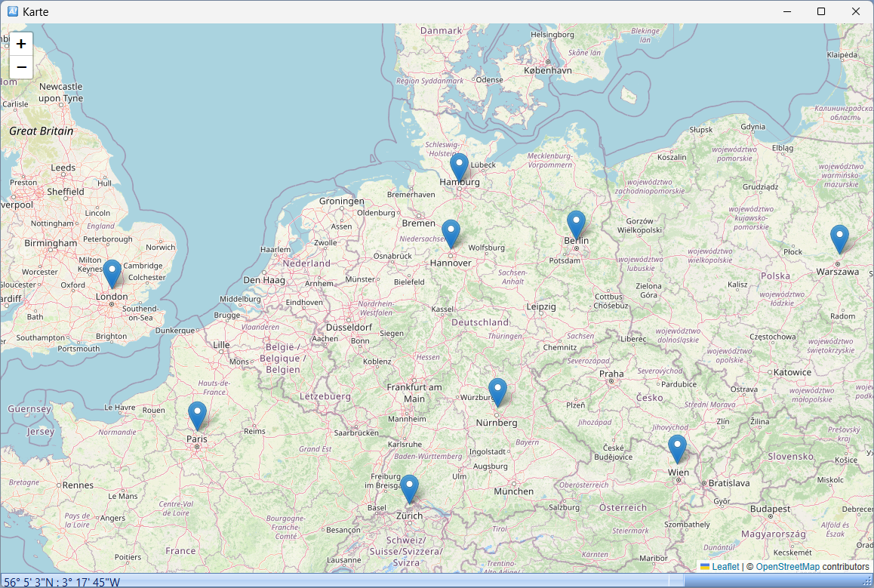Zoom out using the minus button
The image size is (874, 588).
point(21,67)
